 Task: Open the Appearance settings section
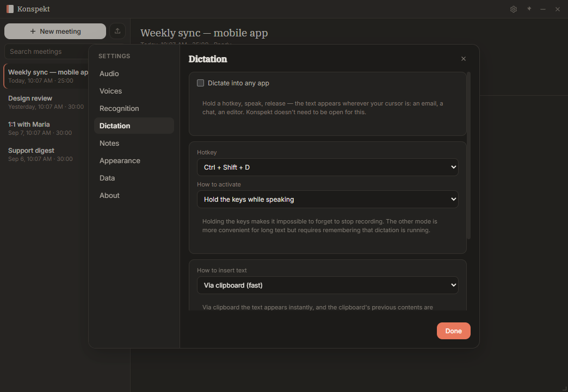click(x=134, y=160)
